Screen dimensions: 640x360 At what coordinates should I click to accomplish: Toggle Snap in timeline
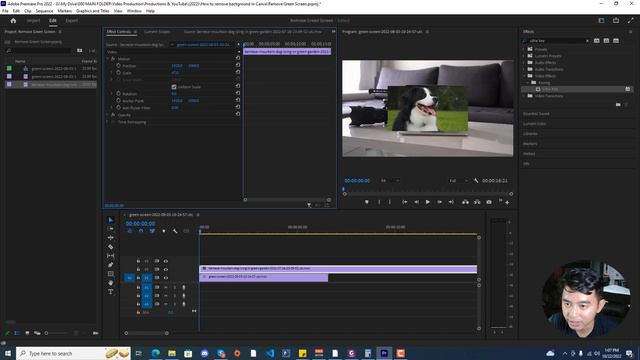pyautogui.click(x=141, y=231)
